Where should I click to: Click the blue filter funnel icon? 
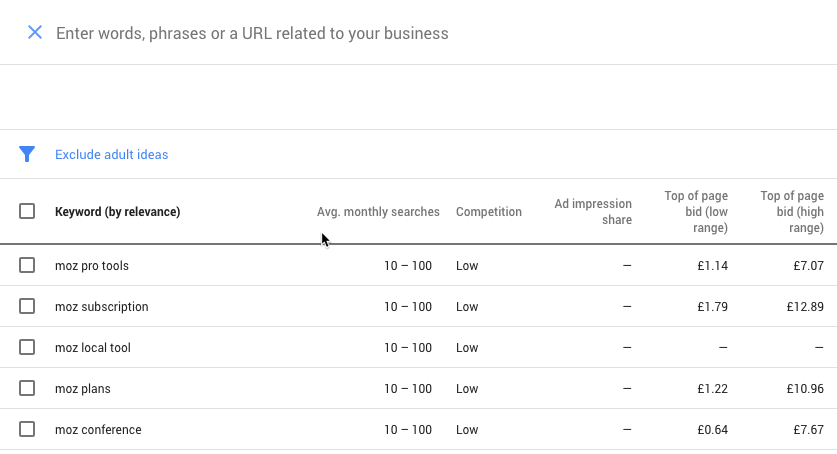click(27, 154)
